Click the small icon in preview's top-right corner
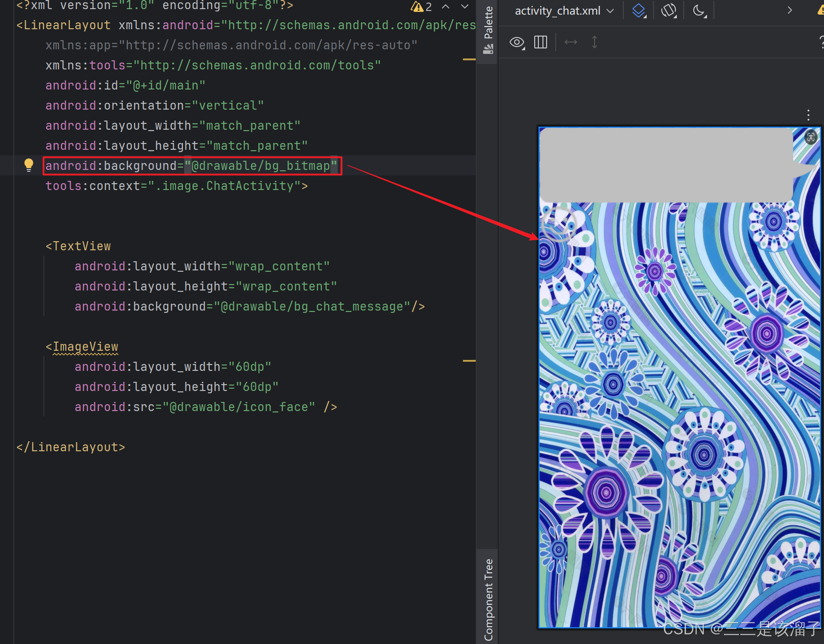The height and width of the screenshot is (644, 824). coord(811,137)
